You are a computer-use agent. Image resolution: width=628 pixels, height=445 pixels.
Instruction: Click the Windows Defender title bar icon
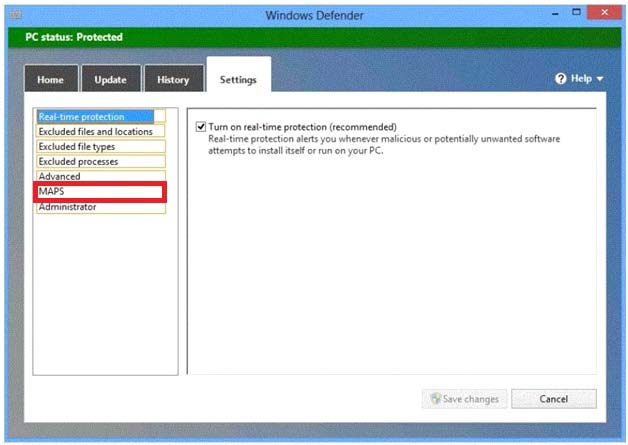click(x=16, y=15)
